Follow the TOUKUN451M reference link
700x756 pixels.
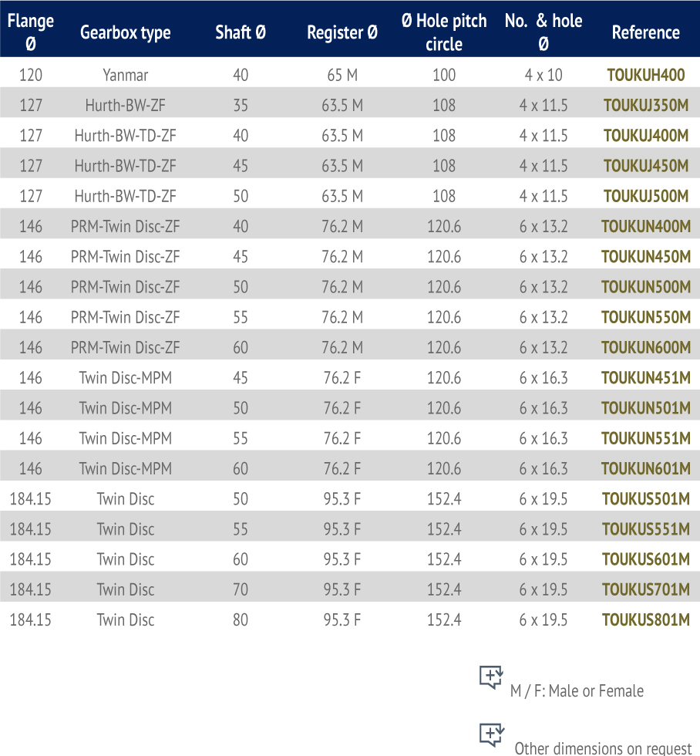645,377
